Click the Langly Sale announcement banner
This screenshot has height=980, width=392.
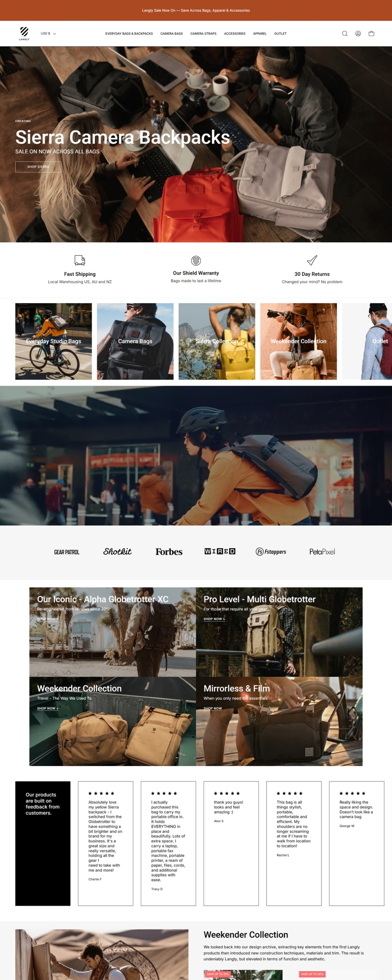pos(196,10)
